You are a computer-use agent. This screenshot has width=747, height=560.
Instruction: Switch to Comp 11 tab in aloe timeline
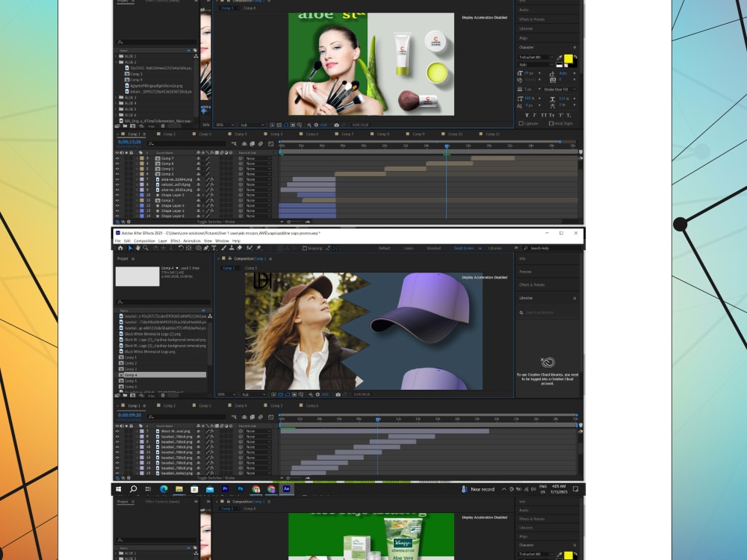(x=492, y=134)
